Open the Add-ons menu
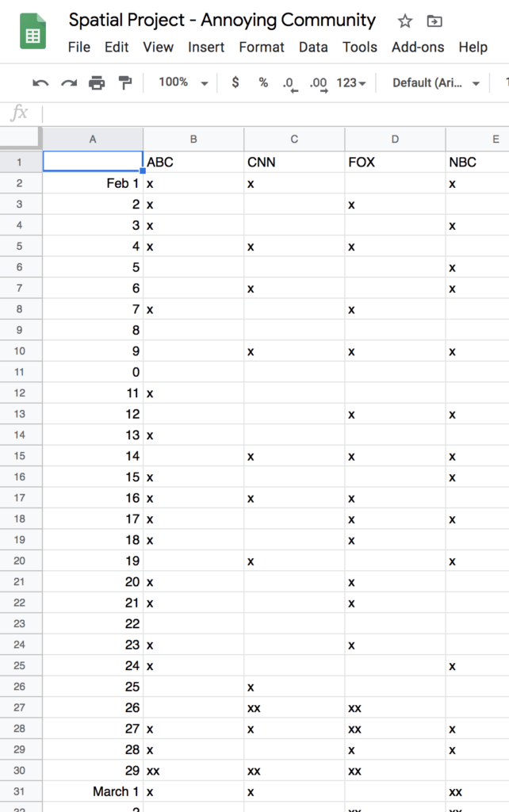The width and height of the screenshot is (509, 812). point(418,47)
